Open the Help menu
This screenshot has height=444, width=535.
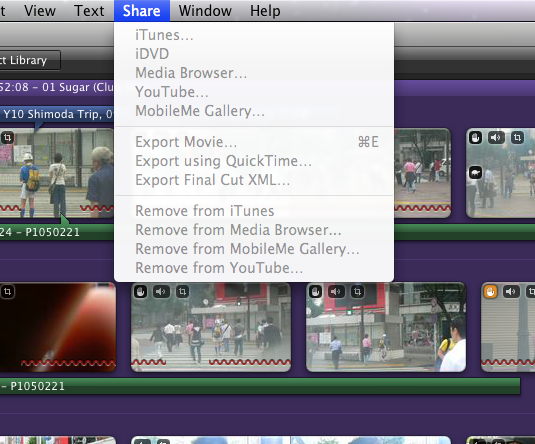[x=265, y=11]
